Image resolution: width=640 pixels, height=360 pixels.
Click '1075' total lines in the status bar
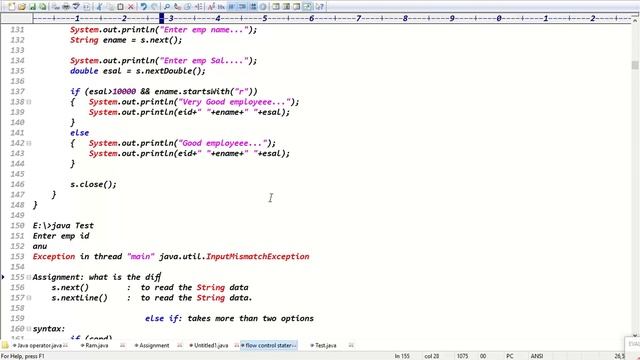coord(462,356)
